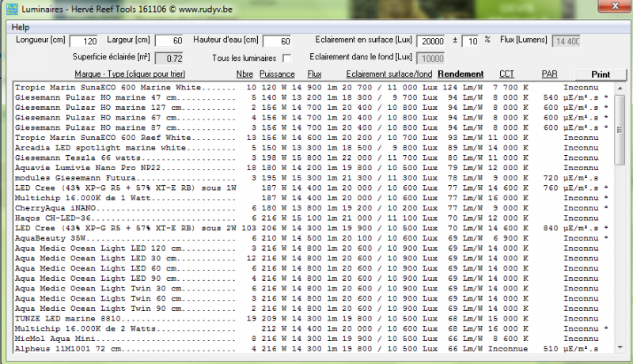633x364 pixels.
Task: Select row Aqua Medic Ocean Light LED 60 cm
Action: [x=313, y=268]
